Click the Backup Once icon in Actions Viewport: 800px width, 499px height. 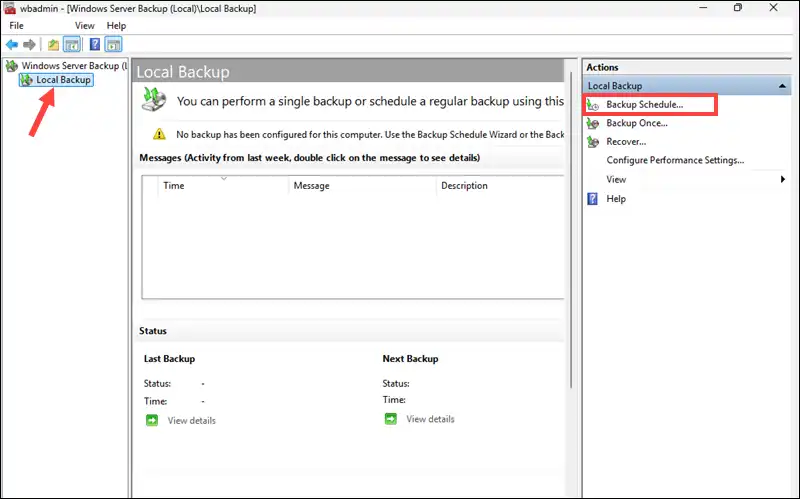coord(594,123)
